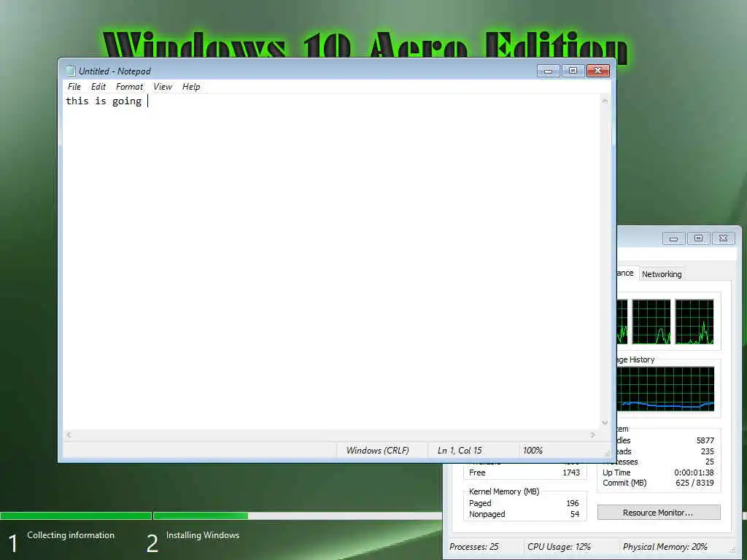
Task: Click Notepad horizontal scrollbar left arrow
Action: pyautogui.click(x=69, y=435)
